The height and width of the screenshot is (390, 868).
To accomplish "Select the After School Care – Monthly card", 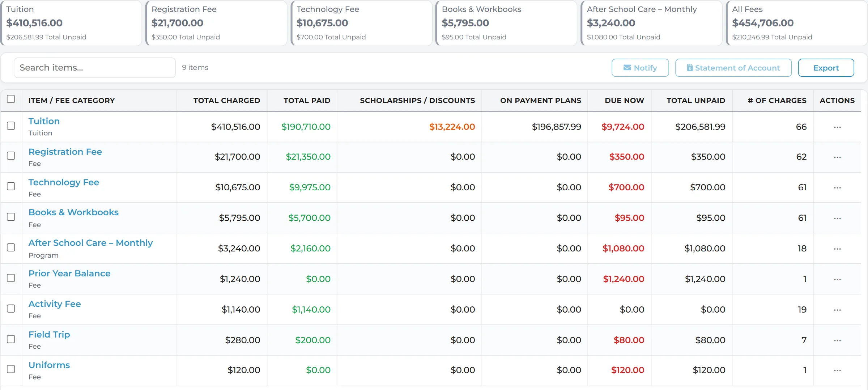I will [x=652, y=23].
